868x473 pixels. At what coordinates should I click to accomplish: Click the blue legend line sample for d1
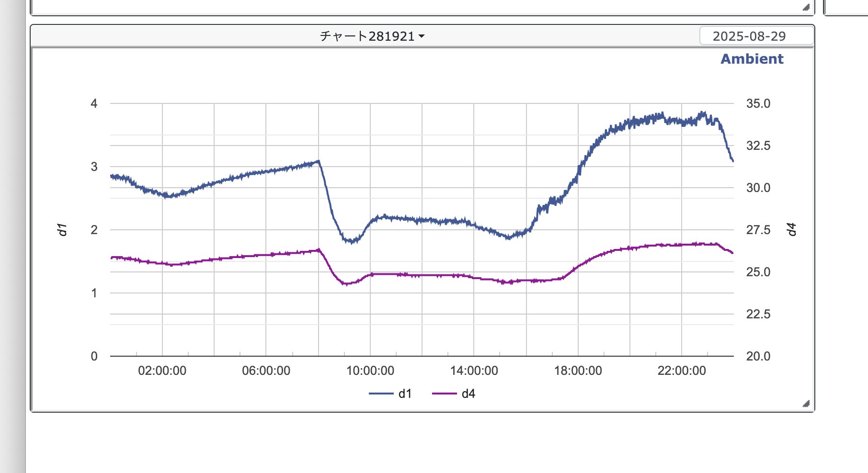coord(381,394)
